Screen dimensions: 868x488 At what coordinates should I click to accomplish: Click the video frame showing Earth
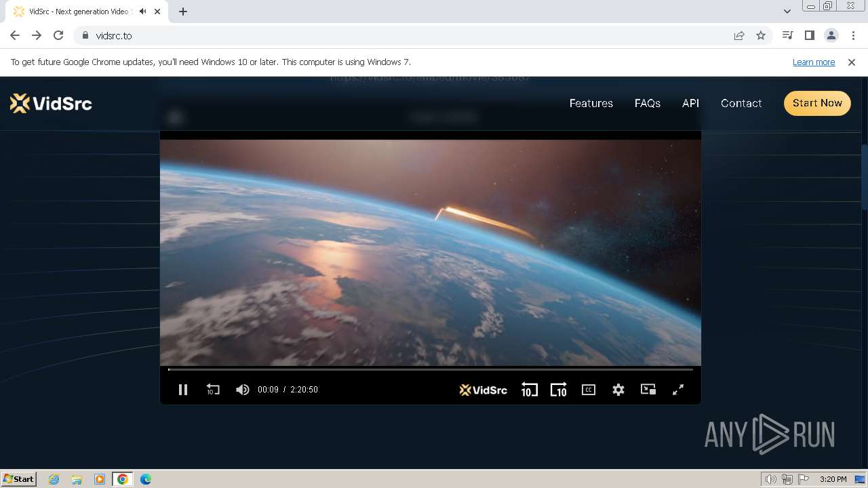pyautogui.click(x=431, y=252)
